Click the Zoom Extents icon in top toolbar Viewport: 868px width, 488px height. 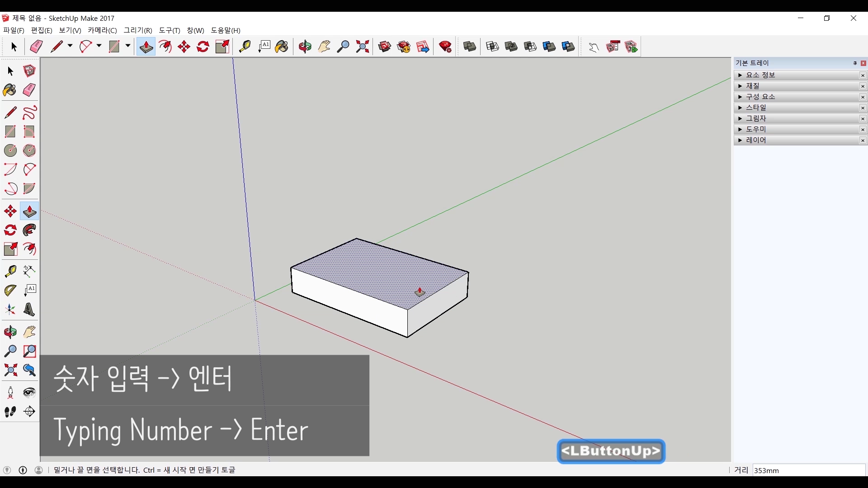[x=363, y=47]
